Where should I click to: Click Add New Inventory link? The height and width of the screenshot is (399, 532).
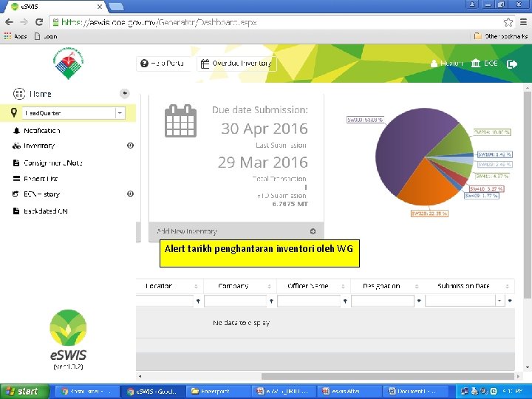tap(187, 231)
